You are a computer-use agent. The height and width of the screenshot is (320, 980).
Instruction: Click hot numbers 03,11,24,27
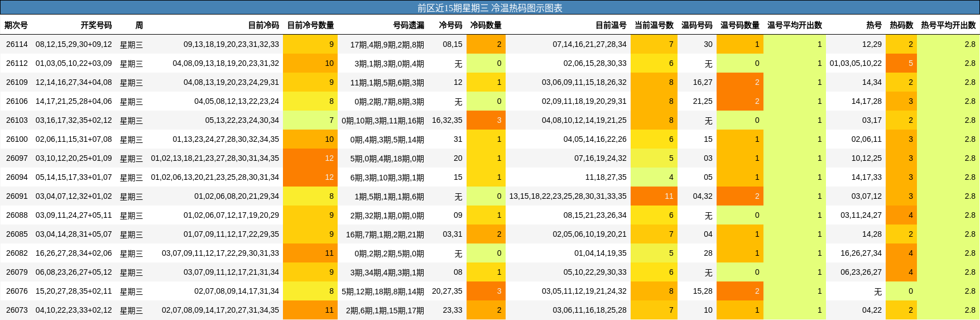[x=861, y=215]
